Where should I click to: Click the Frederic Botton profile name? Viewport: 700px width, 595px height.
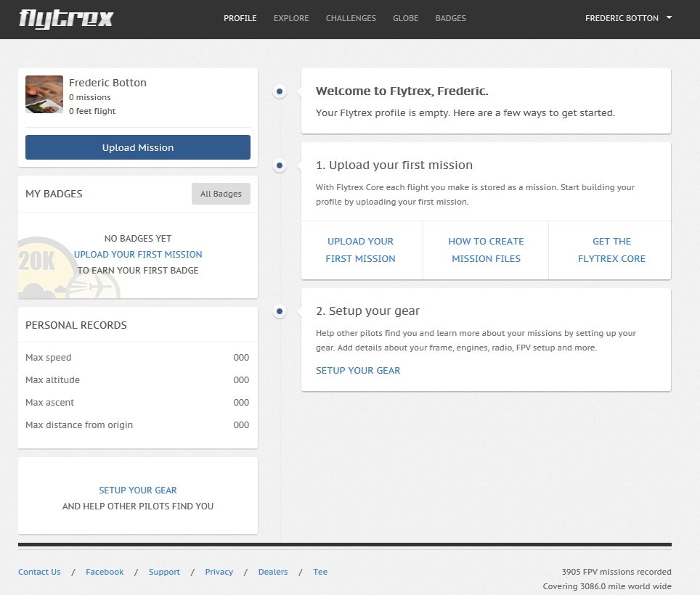click(107, 83)
